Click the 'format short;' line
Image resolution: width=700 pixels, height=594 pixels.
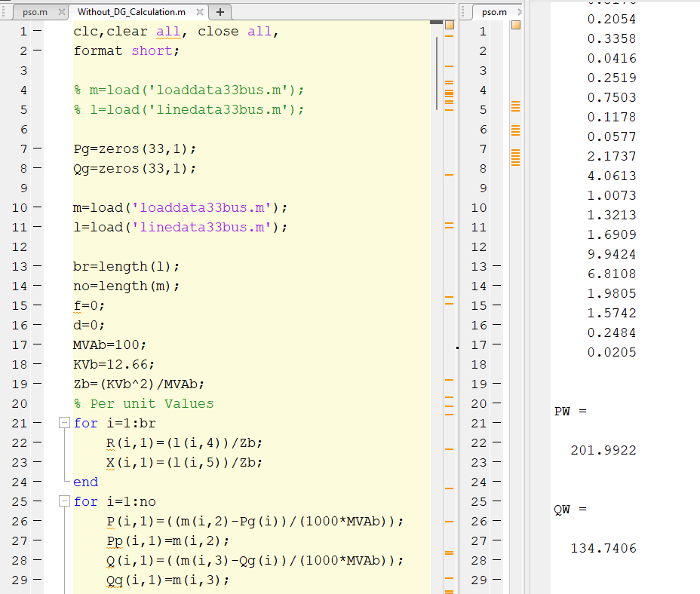coord(126,51)
